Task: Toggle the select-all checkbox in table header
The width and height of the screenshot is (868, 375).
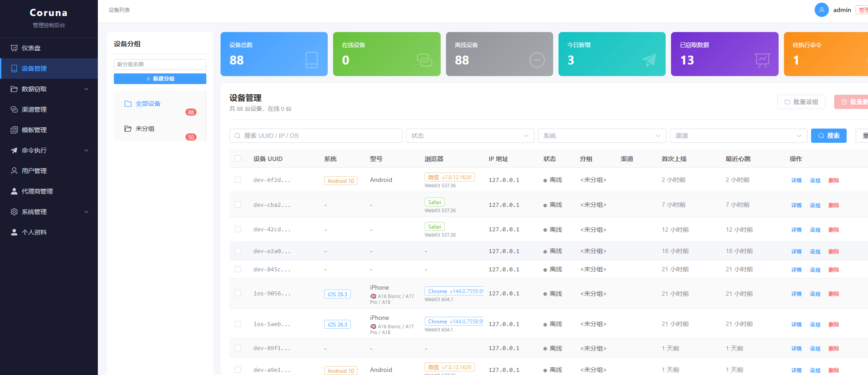Action: [238, 158]
